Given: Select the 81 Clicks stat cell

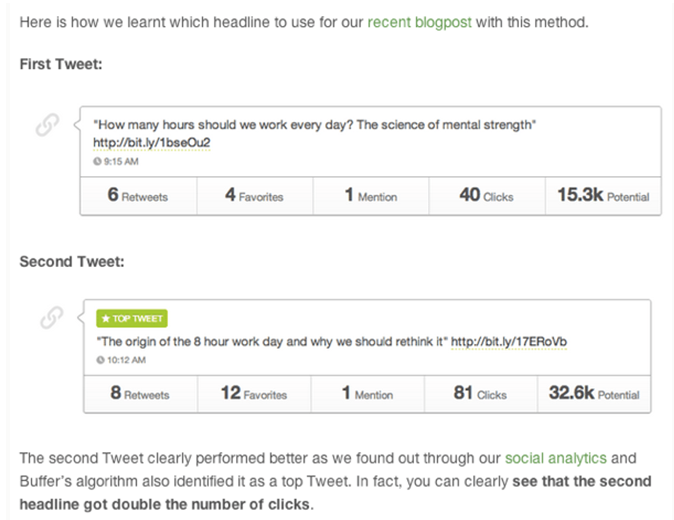Looking at the screenshot, I should [481, 394].
